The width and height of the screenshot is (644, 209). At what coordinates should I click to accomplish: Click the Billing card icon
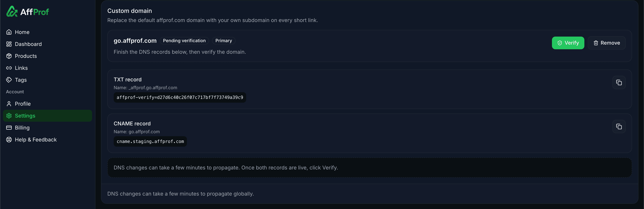[9, 127]
